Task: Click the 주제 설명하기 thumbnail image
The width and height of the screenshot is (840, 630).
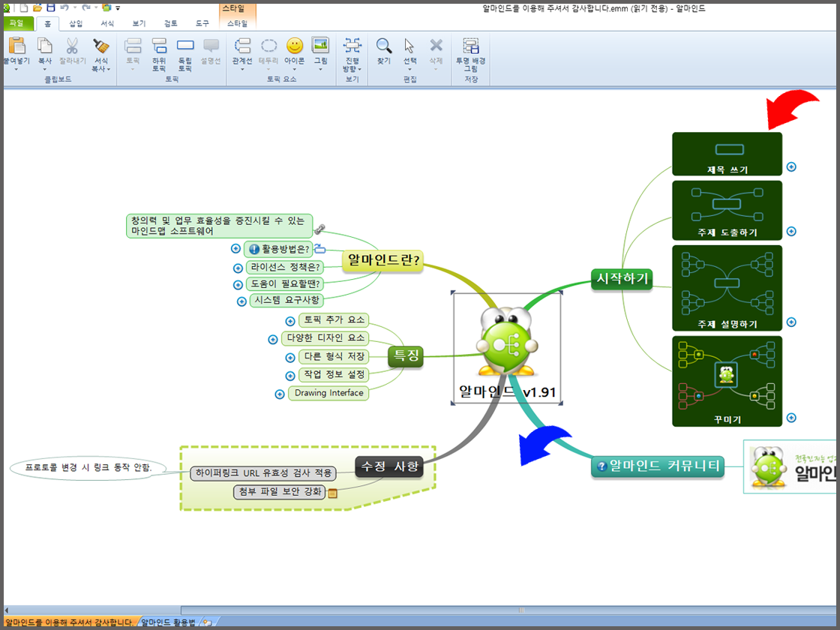Action: coord(727,288)
